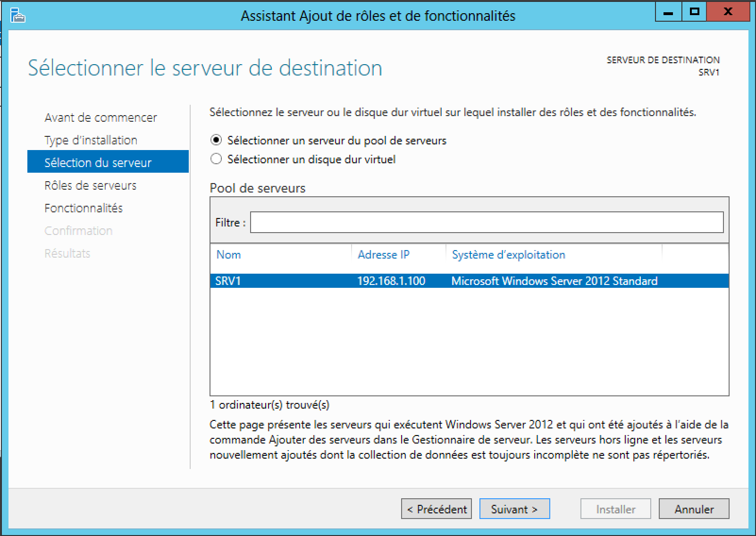The width and height of the screenshot is (756, 536).
Task: Maximize the wizard window
Action: point(694,12)
